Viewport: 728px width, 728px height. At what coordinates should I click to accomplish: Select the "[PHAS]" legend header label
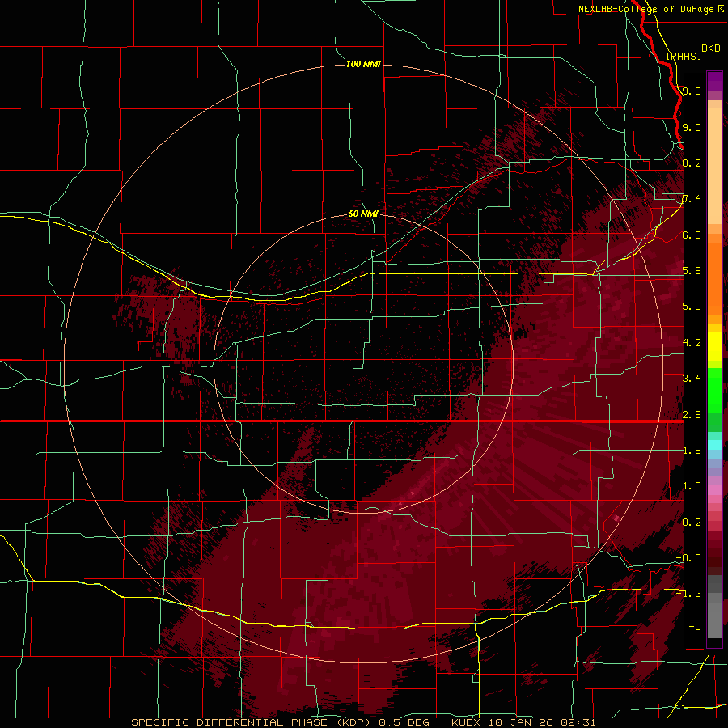684,56
